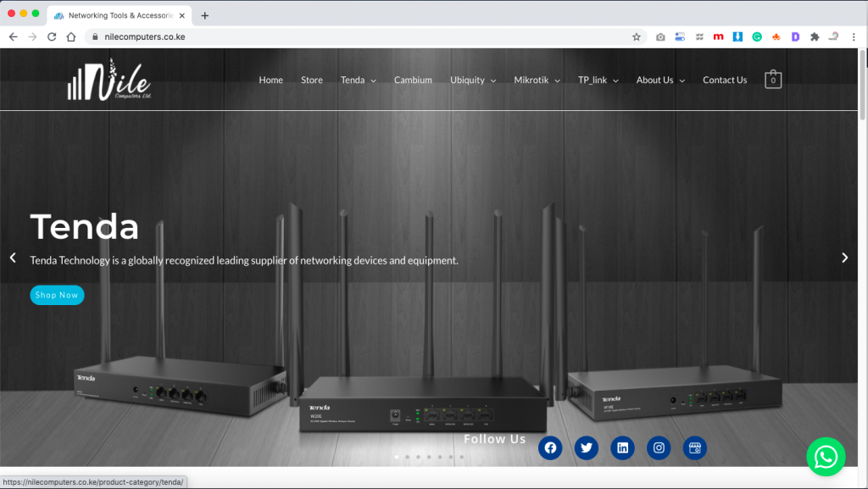Click the Shop Now button

pos(57,295)
